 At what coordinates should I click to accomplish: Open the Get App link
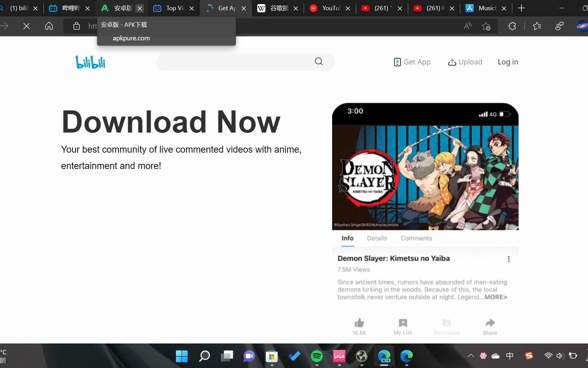tap(412, 62)
